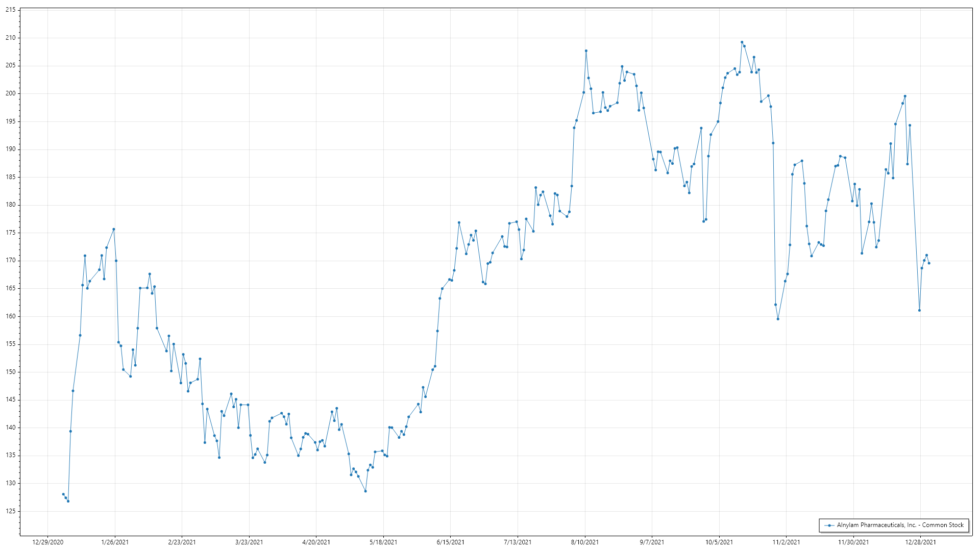Click the 170 label on the y-axis
This screenshot has height=551, width=980.
10,261
